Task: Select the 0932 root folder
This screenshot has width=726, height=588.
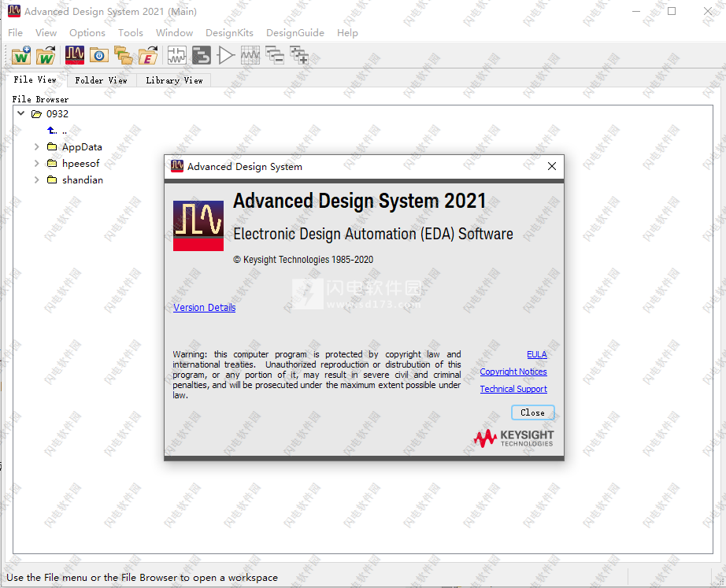Action: 57,113
